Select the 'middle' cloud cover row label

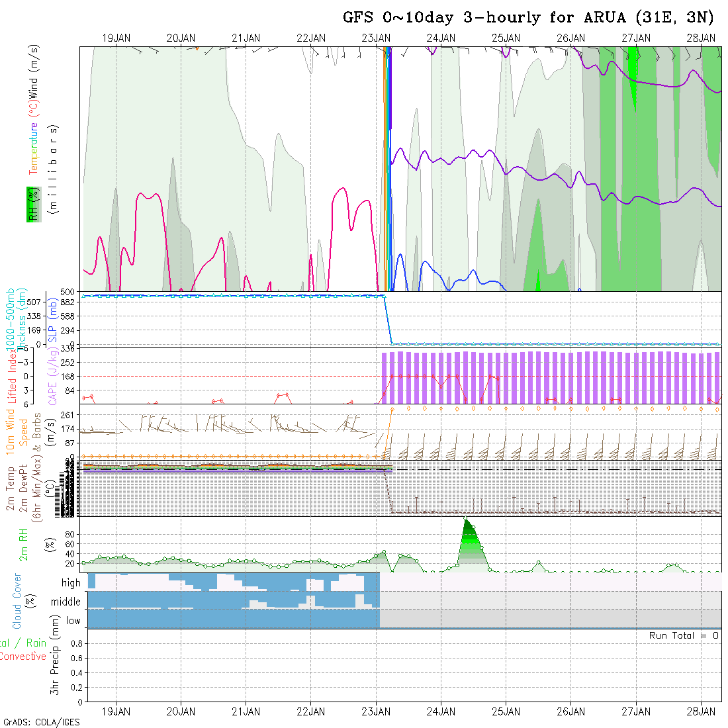click(x=66, y=602)
